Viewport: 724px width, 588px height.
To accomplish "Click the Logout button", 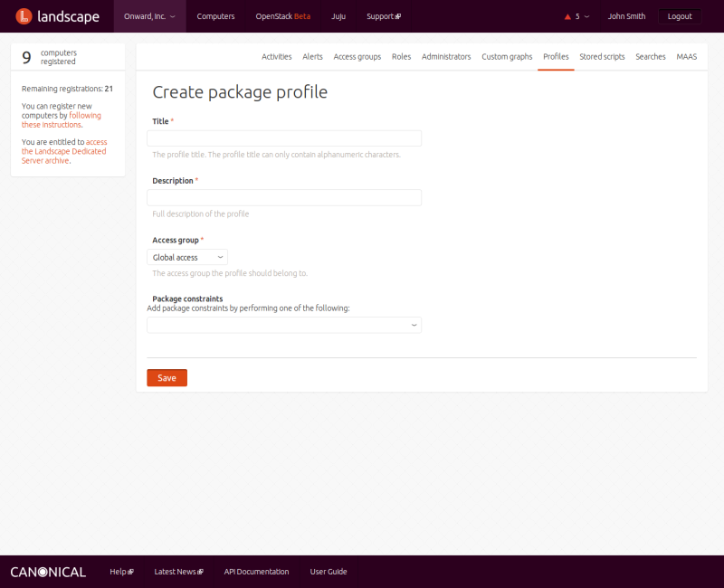I will 679,16.
